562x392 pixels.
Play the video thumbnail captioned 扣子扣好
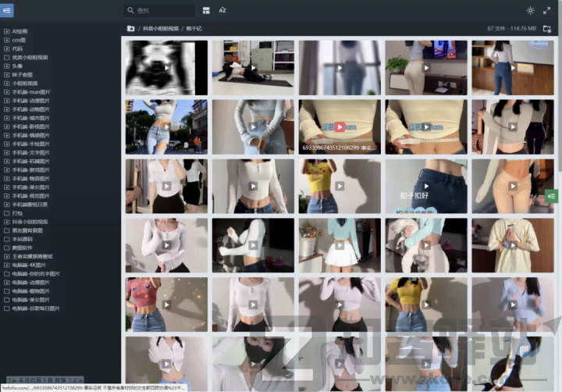[425, 186]
